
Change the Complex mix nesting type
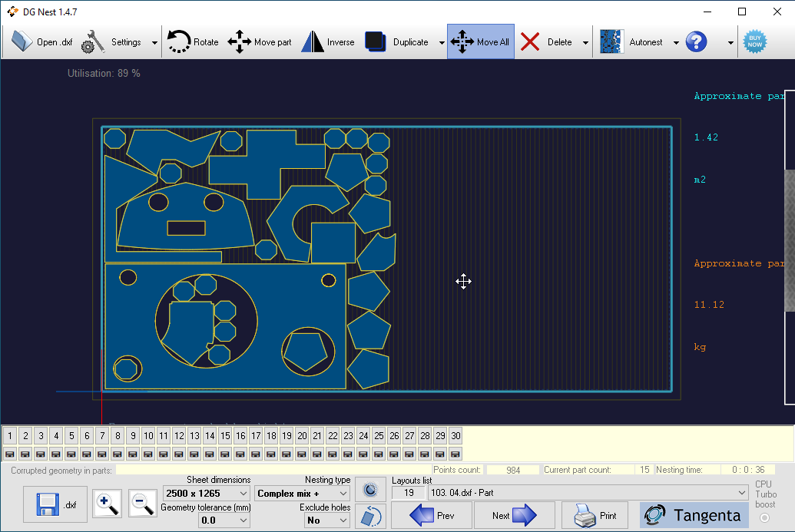coord(302,493)
